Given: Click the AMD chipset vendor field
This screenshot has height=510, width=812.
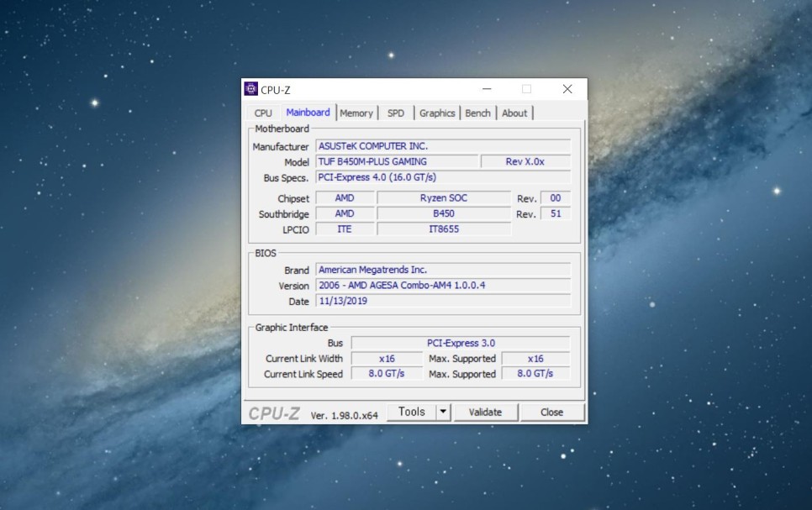Looking at the screenshot, I should 345,197.
